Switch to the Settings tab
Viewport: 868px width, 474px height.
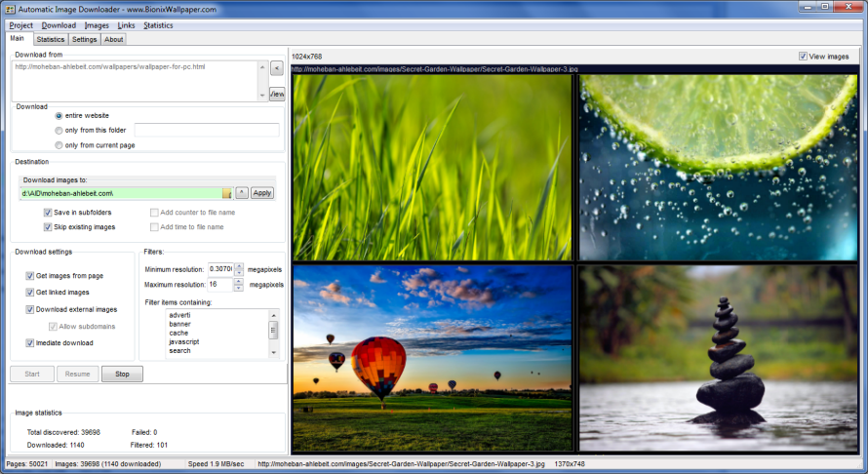(x=84, y=40)
